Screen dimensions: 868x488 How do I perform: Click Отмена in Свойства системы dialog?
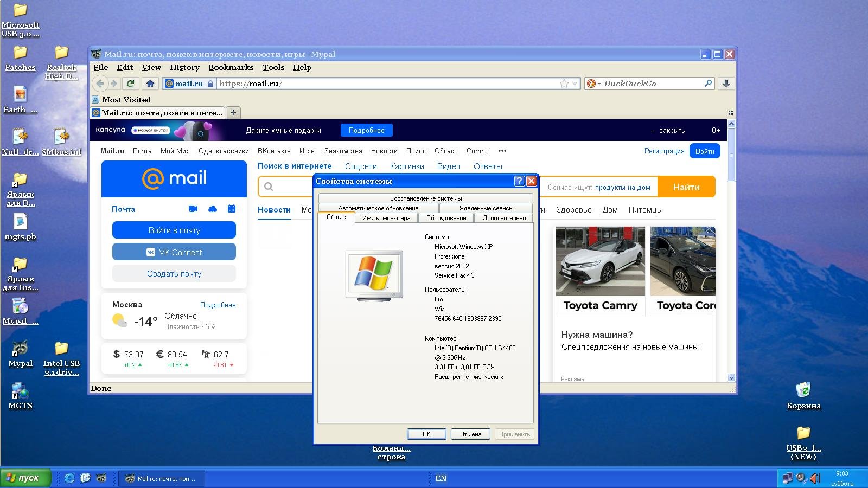point(470,434)
